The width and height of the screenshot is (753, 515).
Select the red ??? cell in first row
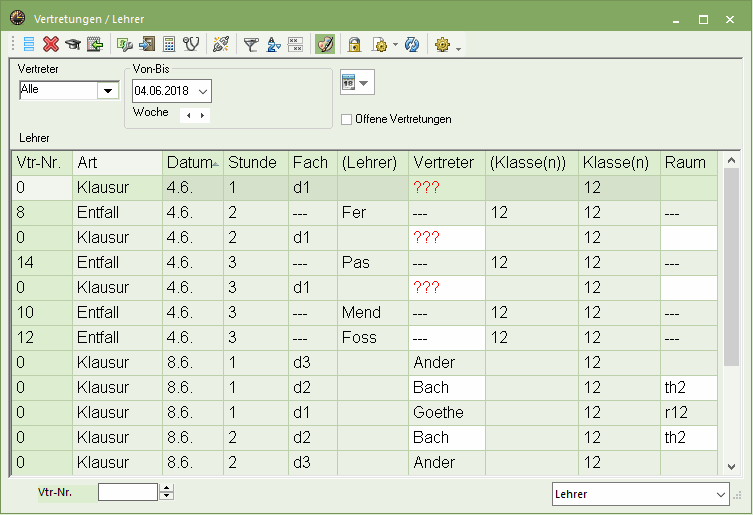(447, 187)
